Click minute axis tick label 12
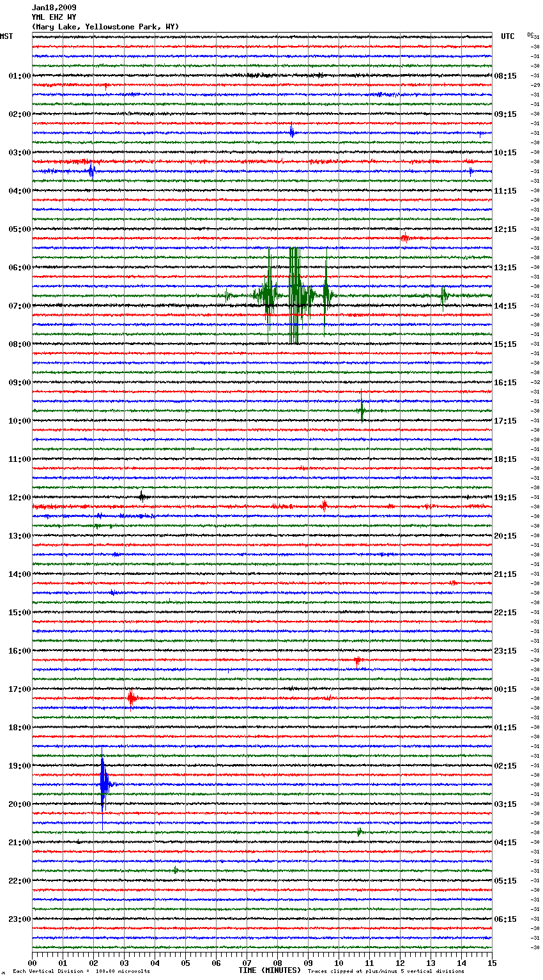543x980 pixels. [400, 963]
